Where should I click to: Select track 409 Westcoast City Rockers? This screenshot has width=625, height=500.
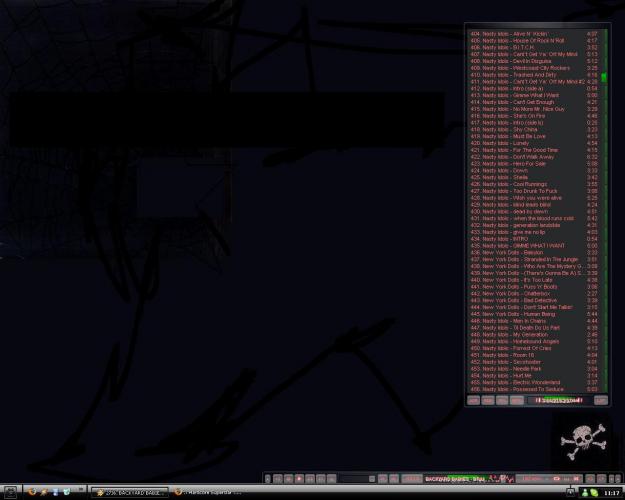click(x=533, y=68)
